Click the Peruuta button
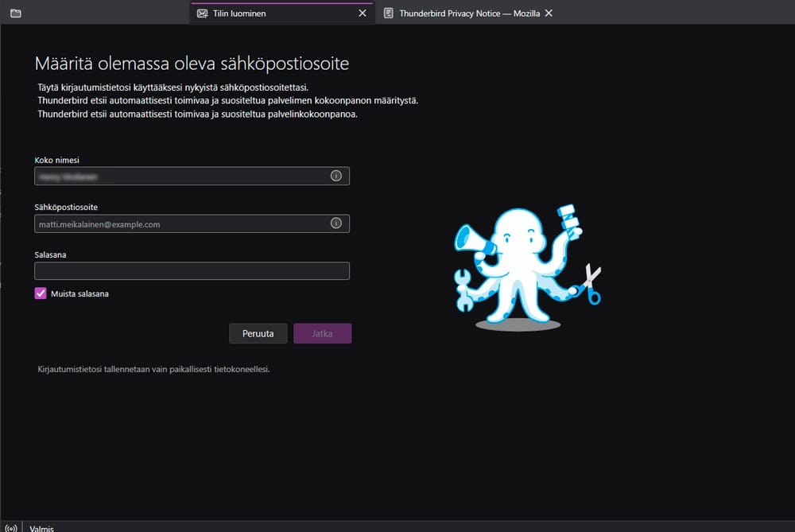This screenshot has height=532, width=795. tap(258, 333)
